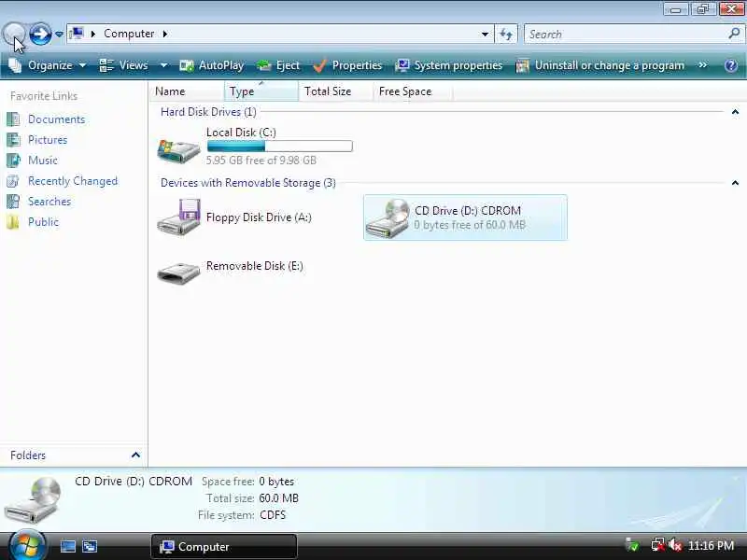Open Music in Favorite Links
Viewport: 747px width, 560px height.
coord(42,160)
